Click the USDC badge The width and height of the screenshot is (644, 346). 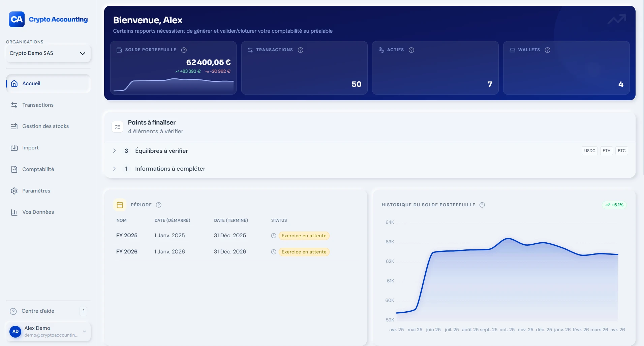pos(590,150)
